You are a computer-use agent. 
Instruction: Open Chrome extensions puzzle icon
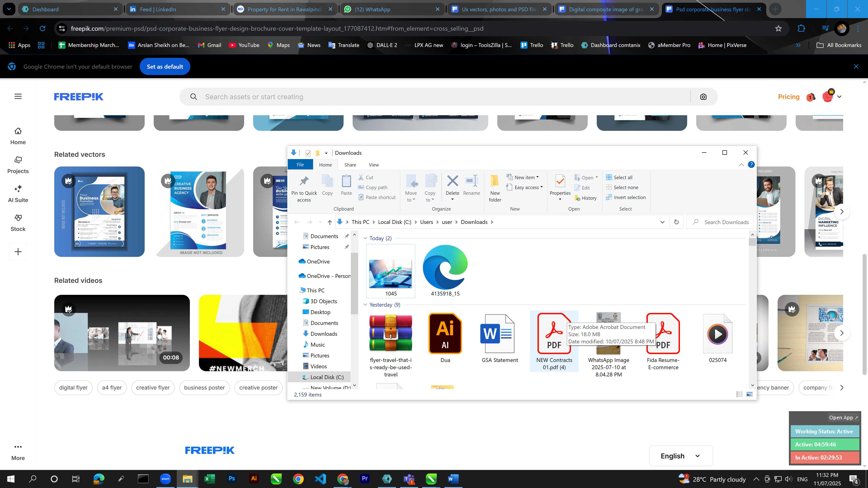click(801, 29)
